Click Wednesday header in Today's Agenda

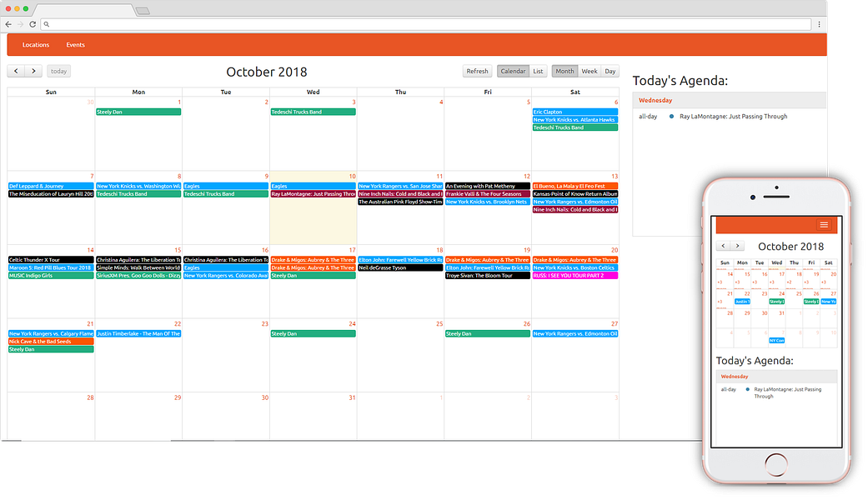655,100
